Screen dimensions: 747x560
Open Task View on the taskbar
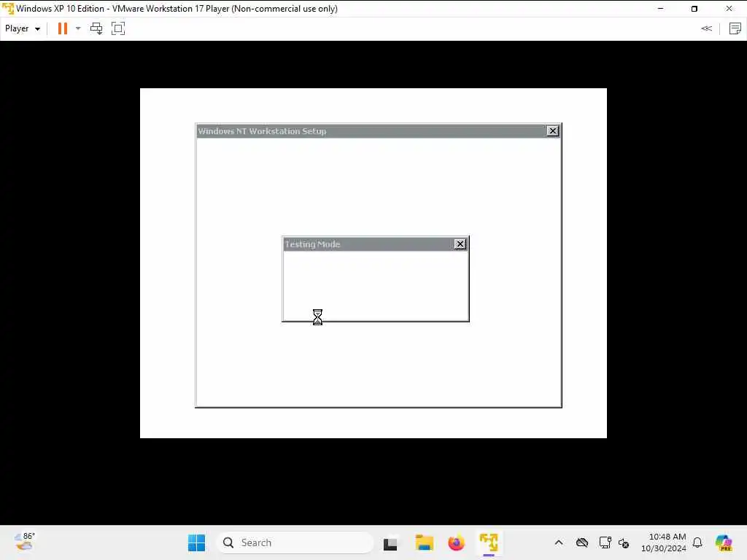[x=390, y=543]
